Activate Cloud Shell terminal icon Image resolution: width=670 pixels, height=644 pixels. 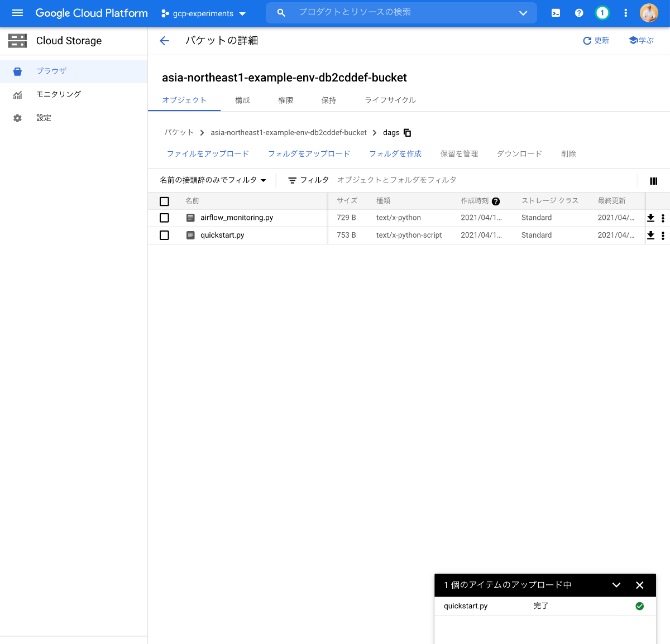point(556,13)
